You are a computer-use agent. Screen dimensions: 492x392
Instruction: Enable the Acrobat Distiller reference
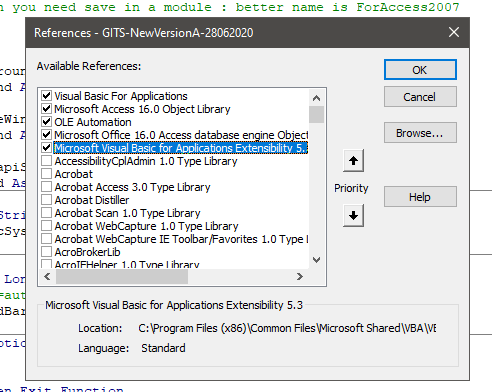(x=46, y=200)
